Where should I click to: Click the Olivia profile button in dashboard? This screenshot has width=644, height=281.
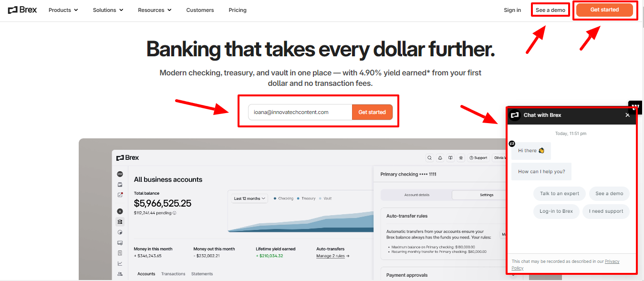click(499, 157)
